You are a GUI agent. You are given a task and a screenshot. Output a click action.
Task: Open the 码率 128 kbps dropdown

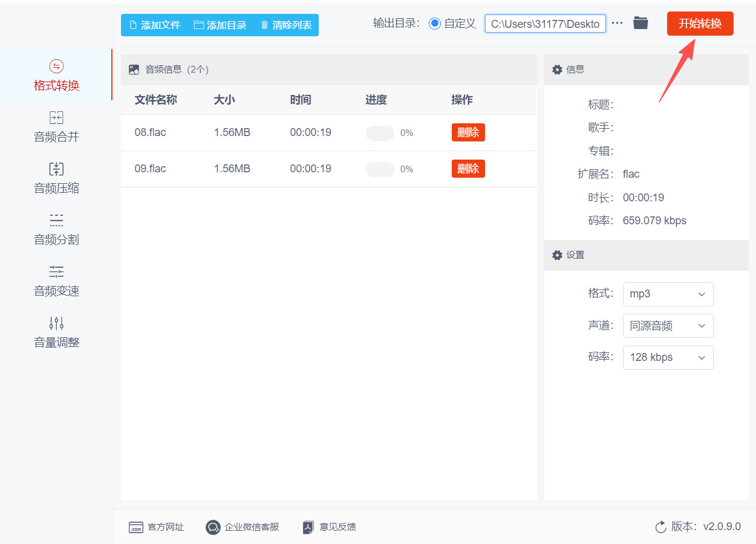668,357
